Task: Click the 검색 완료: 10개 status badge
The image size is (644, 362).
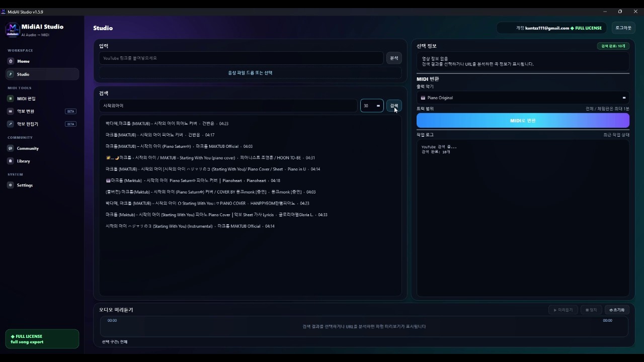Action: pyautogui.click(x=613, y=46)
